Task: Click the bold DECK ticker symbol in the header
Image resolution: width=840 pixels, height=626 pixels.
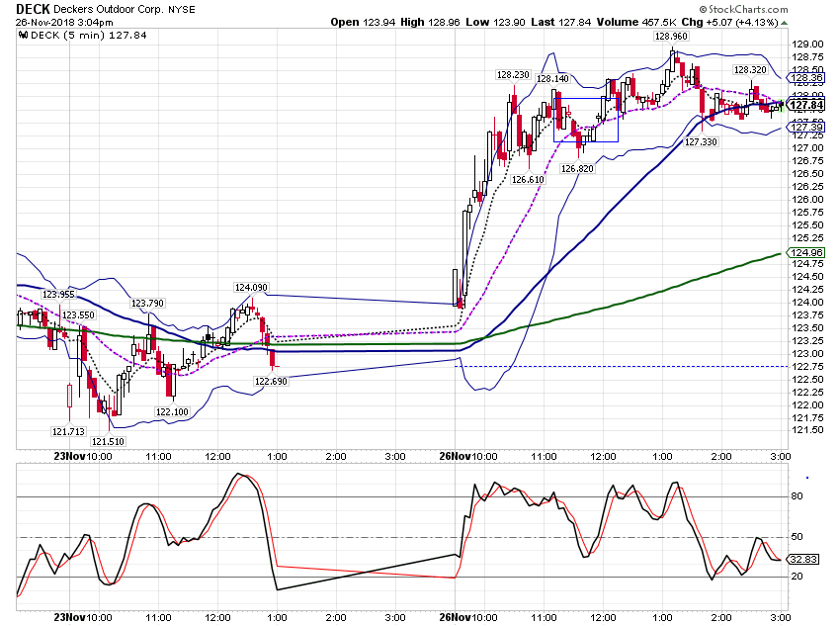Action: pyautogui.click(x=33, y=9)
